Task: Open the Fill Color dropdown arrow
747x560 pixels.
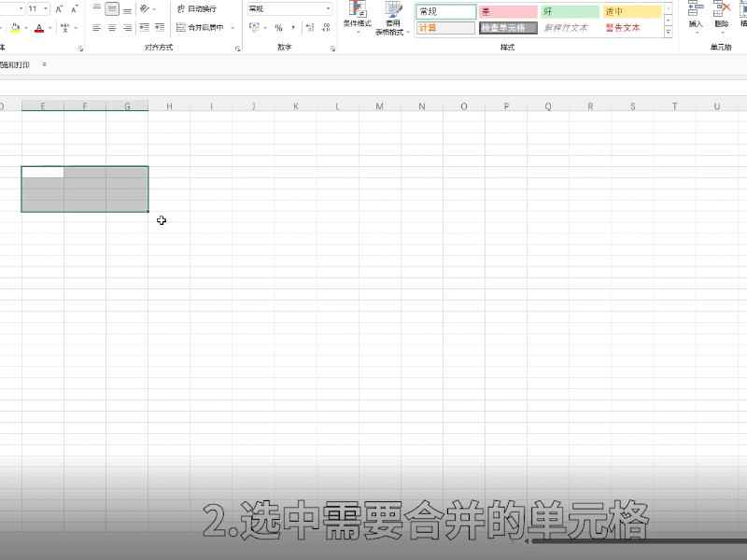Action: 24,27
